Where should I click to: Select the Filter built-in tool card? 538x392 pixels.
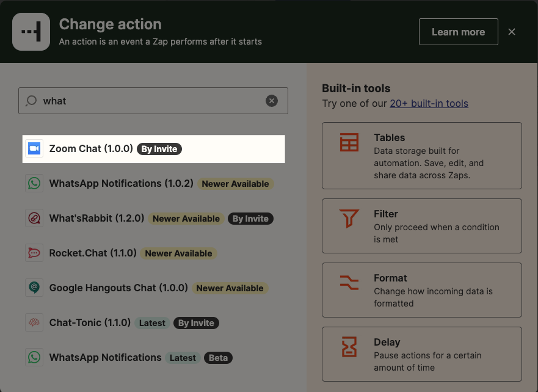[x=421, y=226]
